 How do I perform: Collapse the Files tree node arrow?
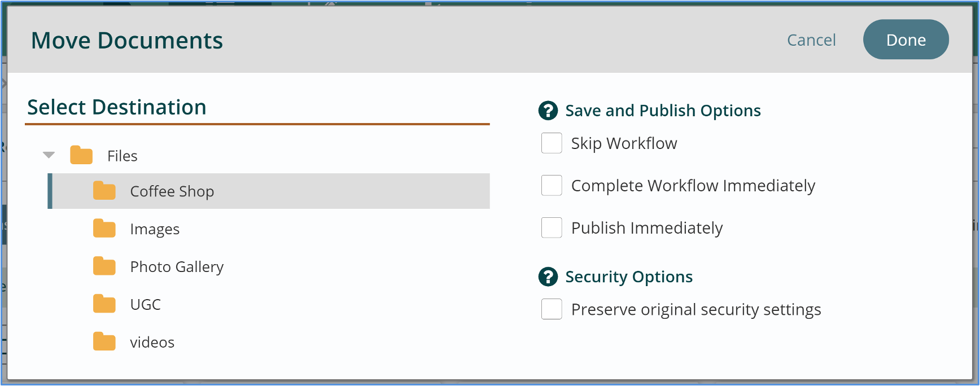pyautogui.click(x=49, y=155)
